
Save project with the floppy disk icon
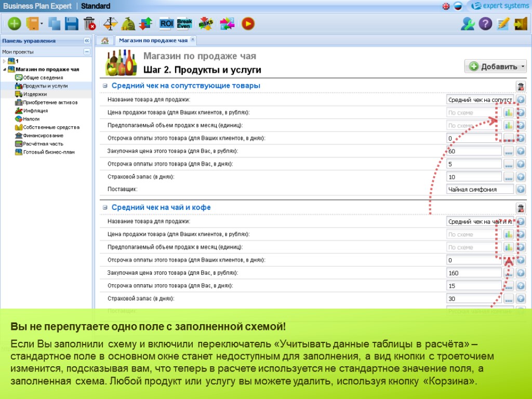point(72,24)
